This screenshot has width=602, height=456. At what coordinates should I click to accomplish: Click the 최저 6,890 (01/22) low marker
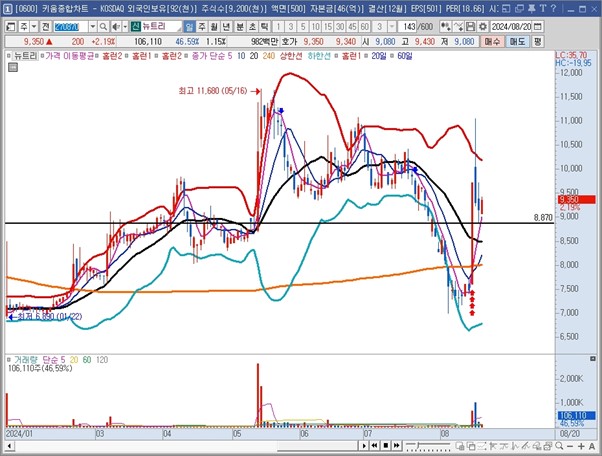45,317
